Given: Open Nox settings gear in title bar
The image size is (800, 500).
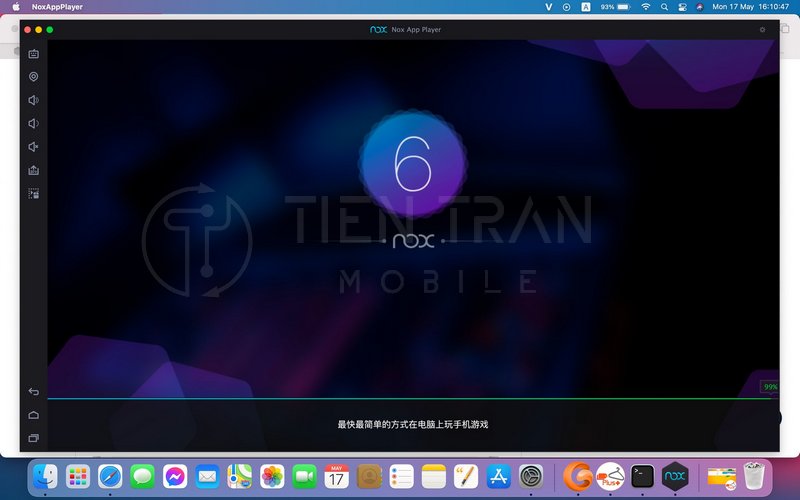Looking at the screenshot, I should [762, 30].
